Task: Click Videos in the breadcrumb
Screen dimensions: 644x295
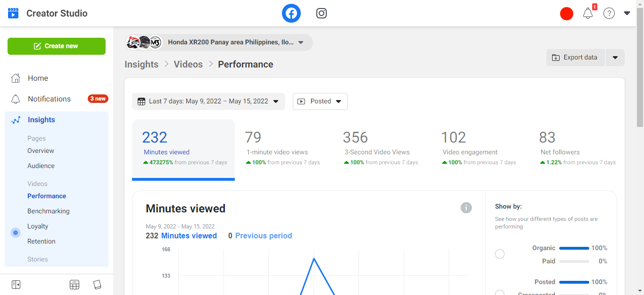Action: click(x=188, y=65)
